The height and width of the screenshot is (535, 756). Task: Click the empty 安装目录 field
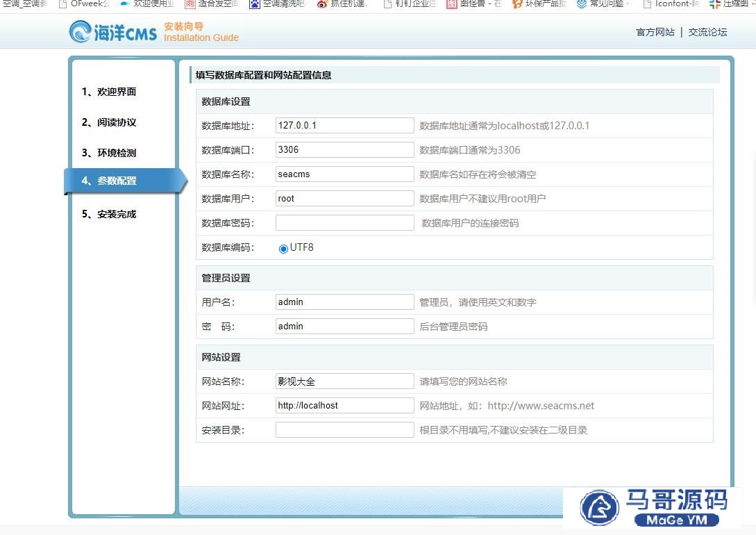coord(345,430)
